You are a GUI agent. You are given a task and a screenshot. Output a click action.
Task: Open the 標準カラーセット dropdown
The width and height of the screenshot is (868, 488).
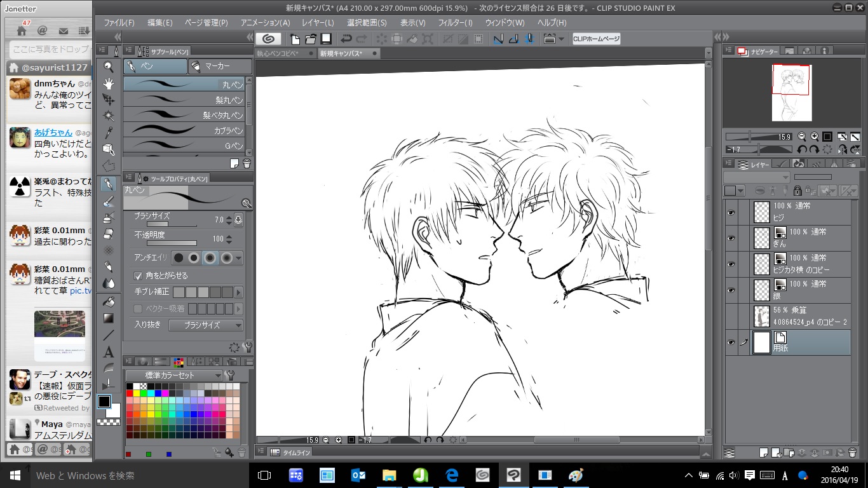pos(174,375)
